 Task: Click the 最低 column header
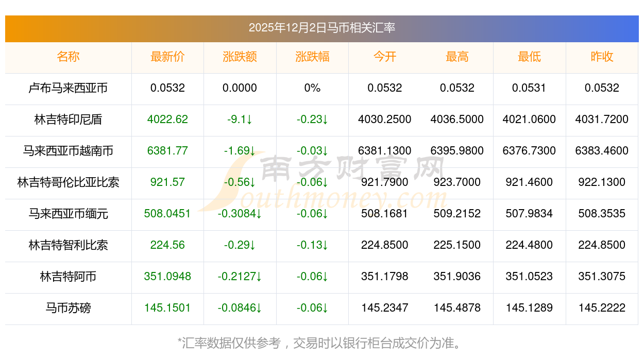pyautogui.click(x=530, y=57)
